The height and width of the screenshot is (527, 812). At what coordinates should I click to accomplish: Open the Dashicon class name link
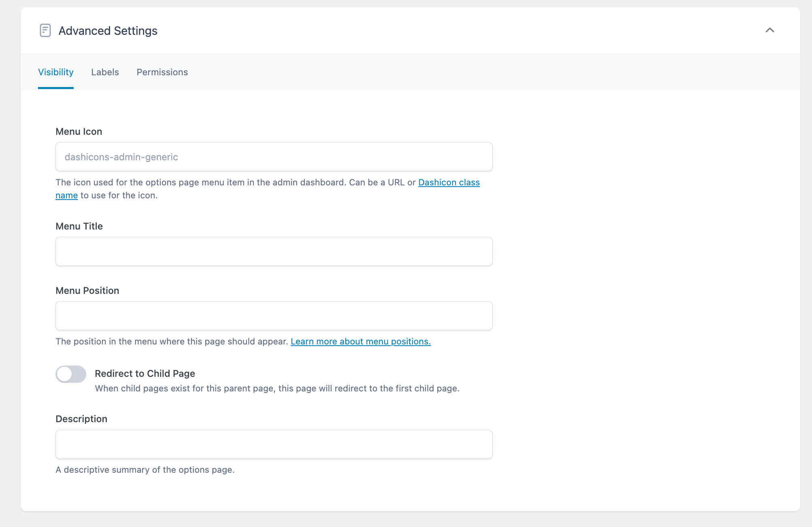[x=449, y=182]
